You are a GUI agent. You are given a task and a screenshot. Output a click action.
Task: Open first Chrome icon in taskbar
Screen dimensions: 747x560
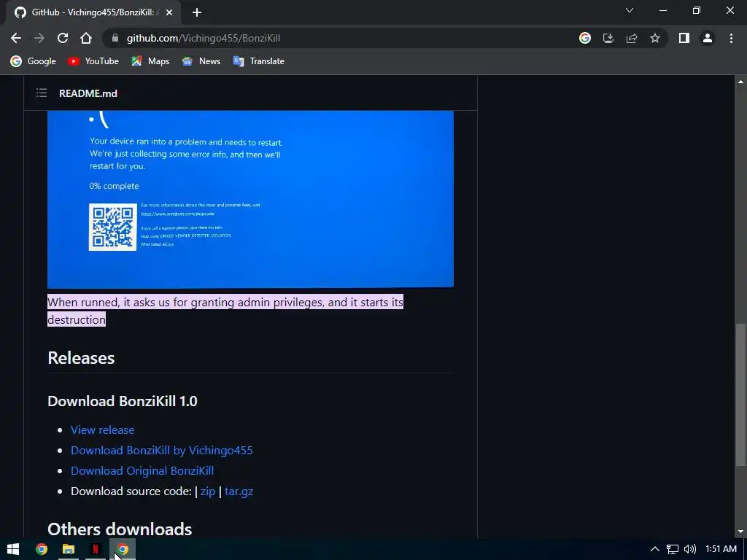click(42, 549)
